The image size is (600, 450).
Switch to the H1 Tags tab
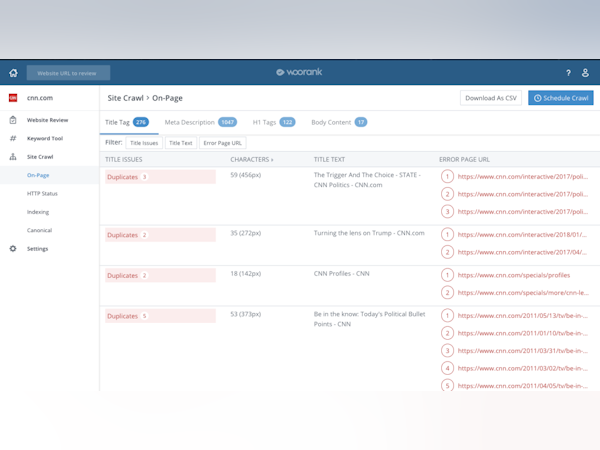(274, 122)
